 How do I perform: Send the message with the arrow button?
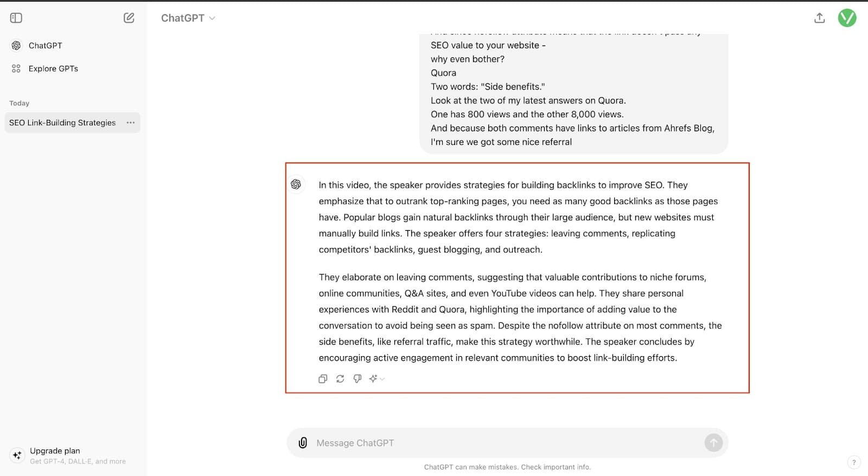point(713,443)
